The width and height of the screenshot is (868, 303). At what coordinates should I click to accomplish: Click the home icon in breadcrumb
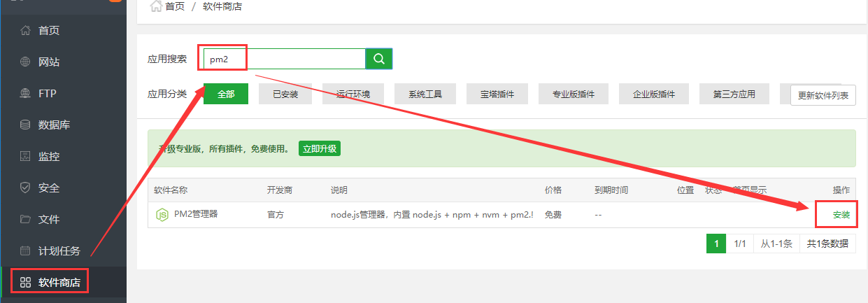click(156, 6)
